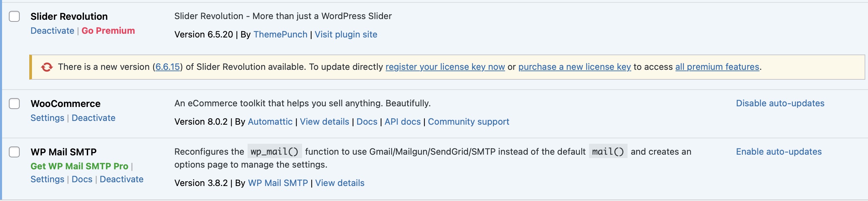Click purchase a new license key

click(574, 67)
